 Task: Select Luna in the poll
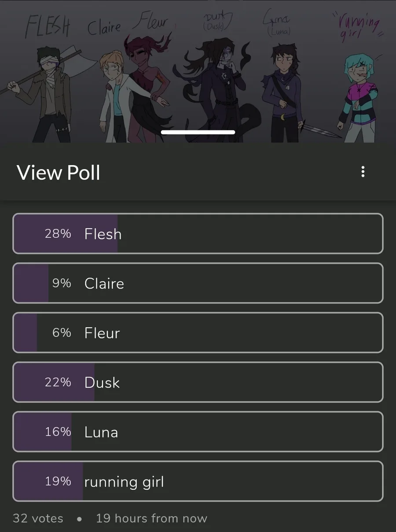(198, 432)
